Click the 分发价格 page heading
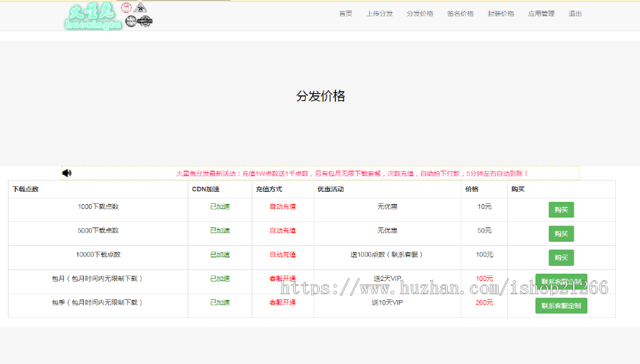This screenshot has width=640, height=364. 321,96
